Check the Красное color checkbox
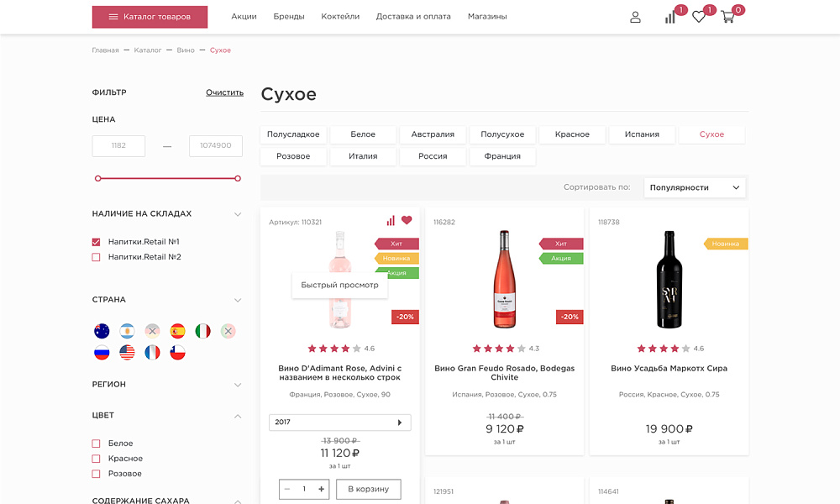840x504 pixels. [96, 459]
